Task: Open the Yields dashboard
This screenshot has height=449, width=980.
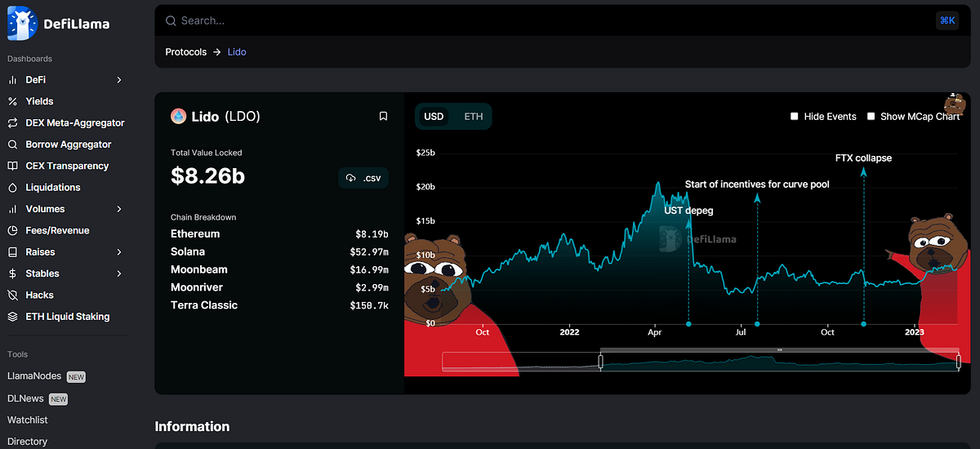Action: tap(39, 101)
